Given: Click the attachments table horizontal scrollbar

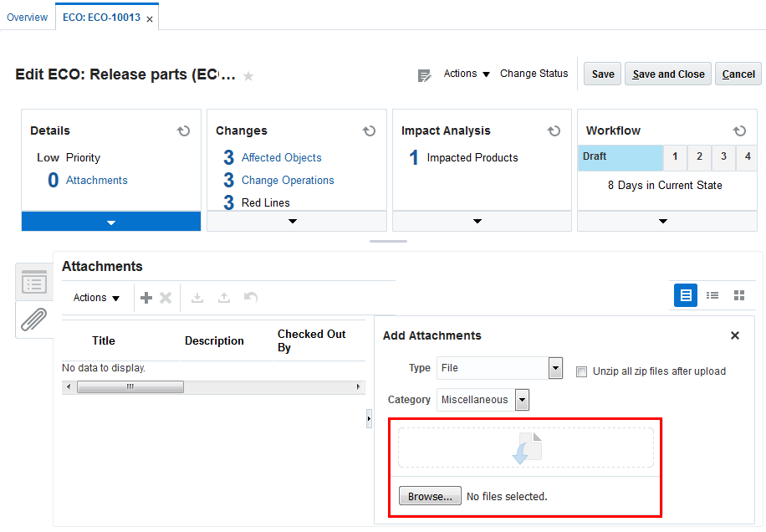Looking at the screenshot, I should point(130,387).
